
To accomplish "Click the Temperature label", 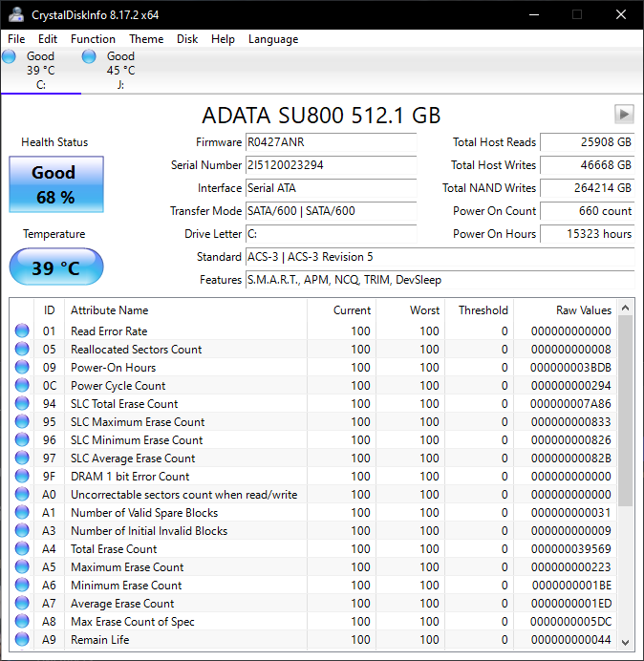I will click(54, 234).
